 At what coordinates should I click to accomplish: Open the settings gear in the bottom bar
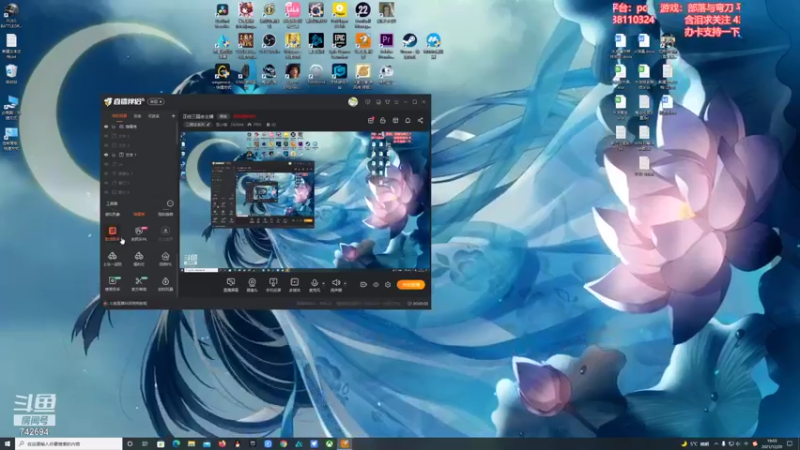point(388,285)
